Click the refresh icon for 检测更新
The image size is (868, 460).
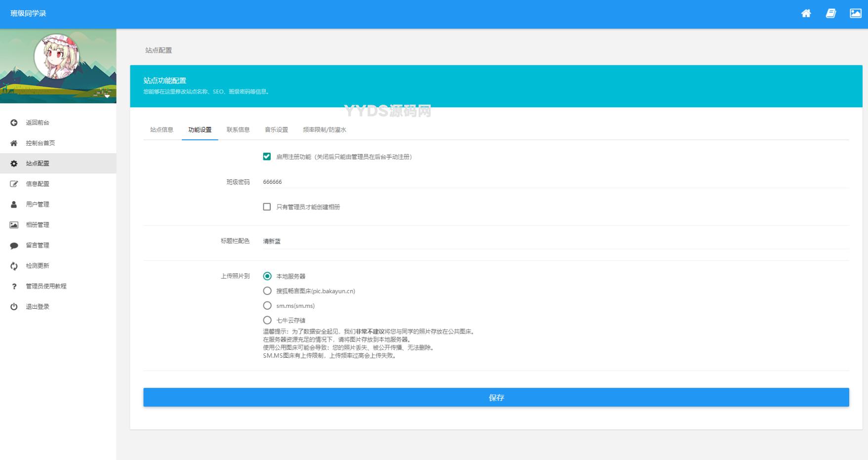click(14, 266)
